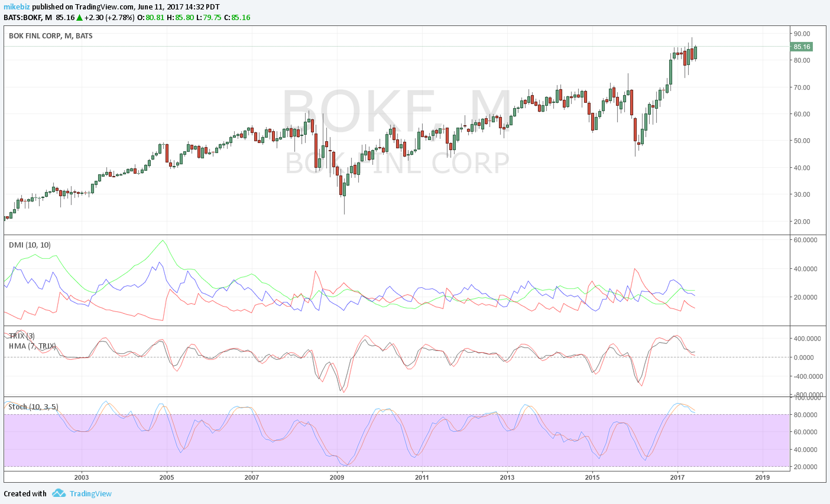Image resolution: width=830 pixels, height=504 pixels.
Task: Select the BATS:BOKF, M symbol header text
Action: pos(28,17)
